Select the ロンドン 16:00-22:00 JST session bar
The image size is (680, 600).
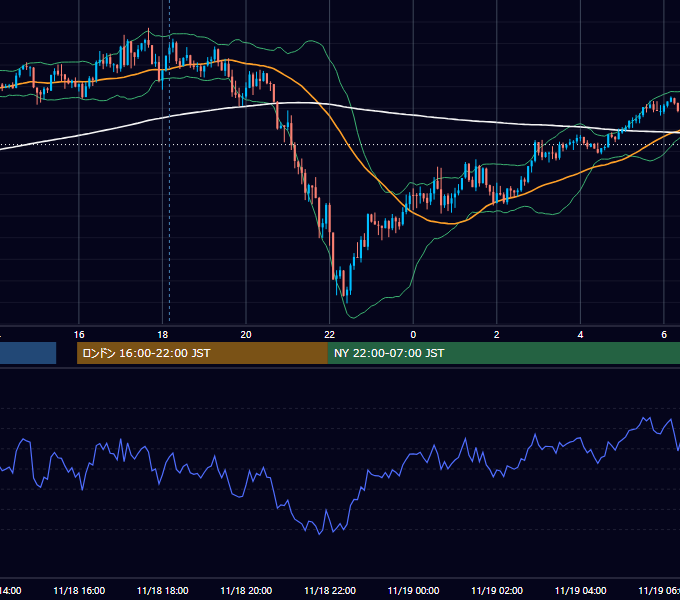point(202,353)
